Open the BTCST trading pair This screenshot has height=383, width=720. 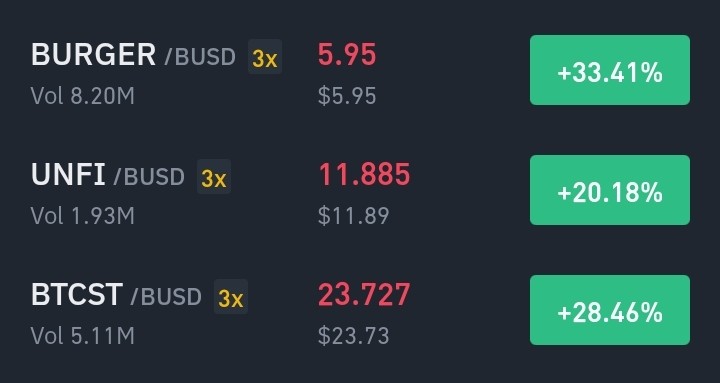[77, 294]
